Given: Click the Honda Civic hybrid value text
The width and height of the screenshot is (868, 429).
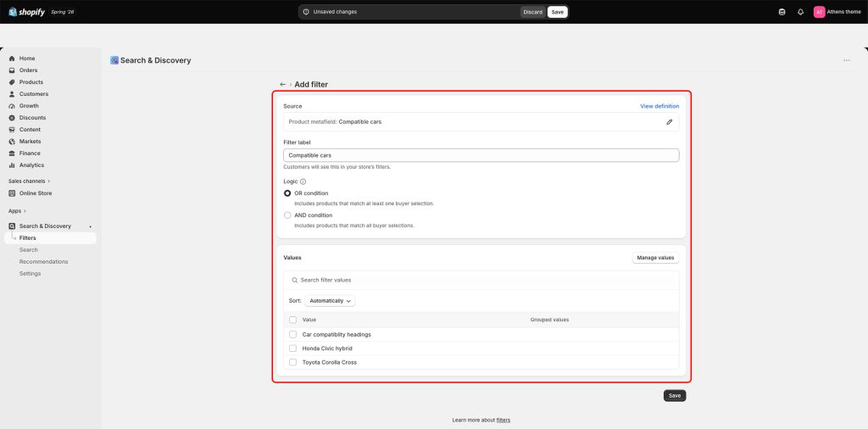Looking at the screenshot, I should pos(327,348).
